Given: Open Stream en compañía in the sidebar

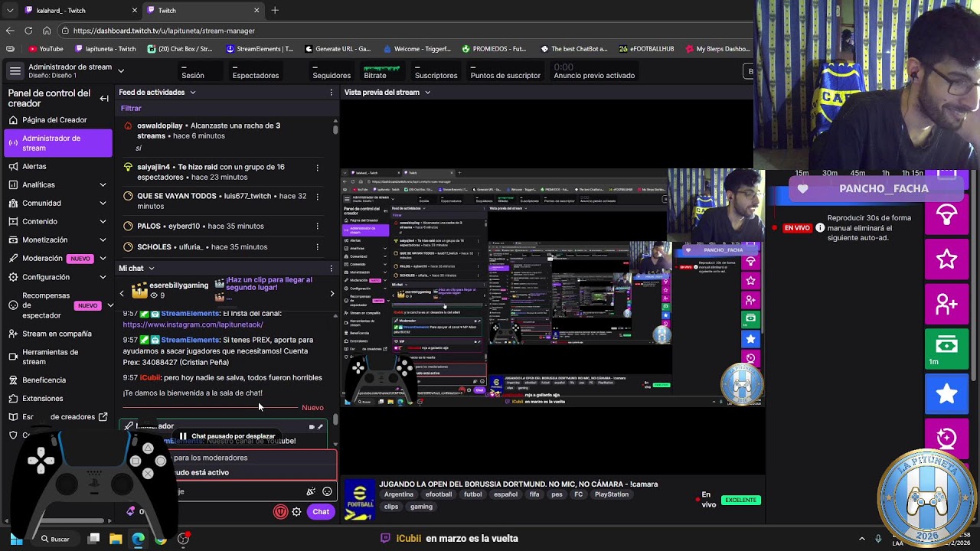Looking at the screenshot, I should pos(57,334).
